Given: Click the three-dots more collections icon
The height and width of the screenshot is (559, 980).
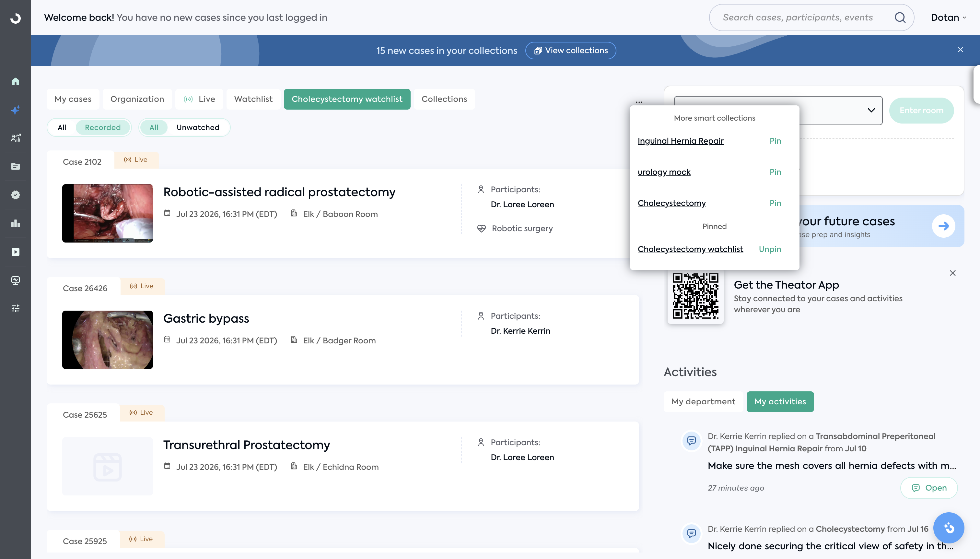Looking at the screenshot, I should [639, 102].
